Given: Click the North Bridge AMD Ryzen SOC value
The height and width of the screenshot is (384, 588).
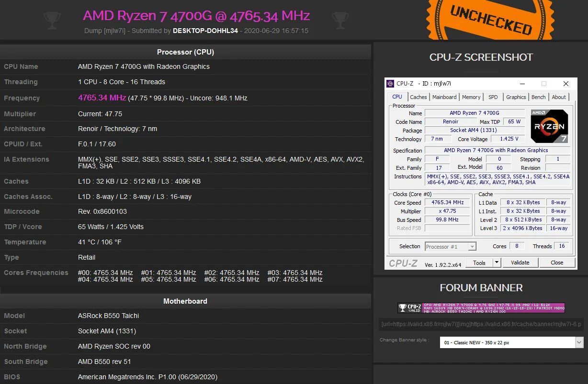Looking at the screenshot, I should (114, 346).
